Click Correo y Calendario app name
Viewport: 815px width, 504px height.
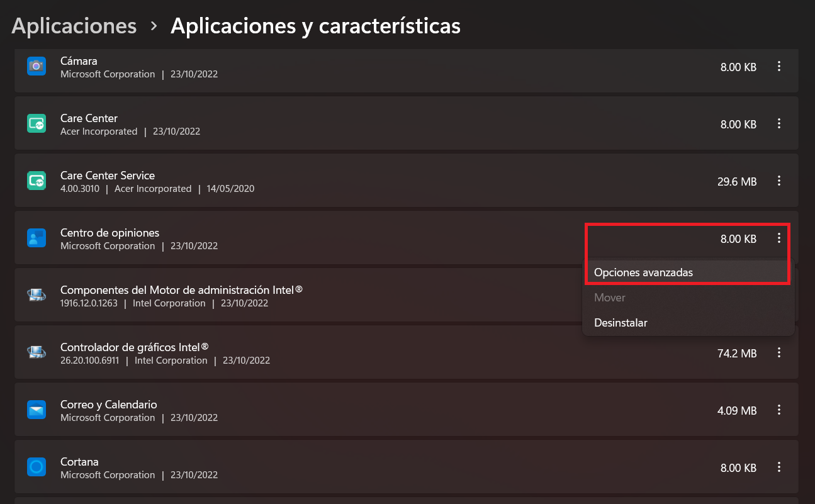pos(109,405)
